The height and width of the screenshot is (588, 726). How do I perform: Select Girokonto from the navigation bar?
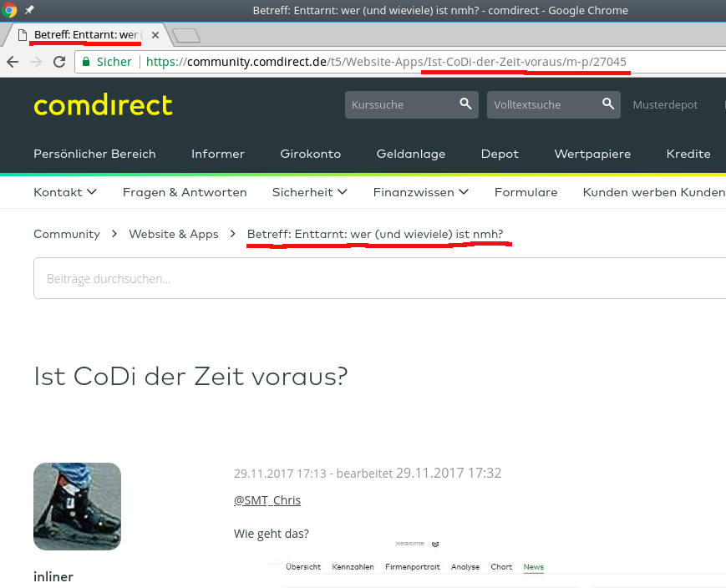pos(310,154)
